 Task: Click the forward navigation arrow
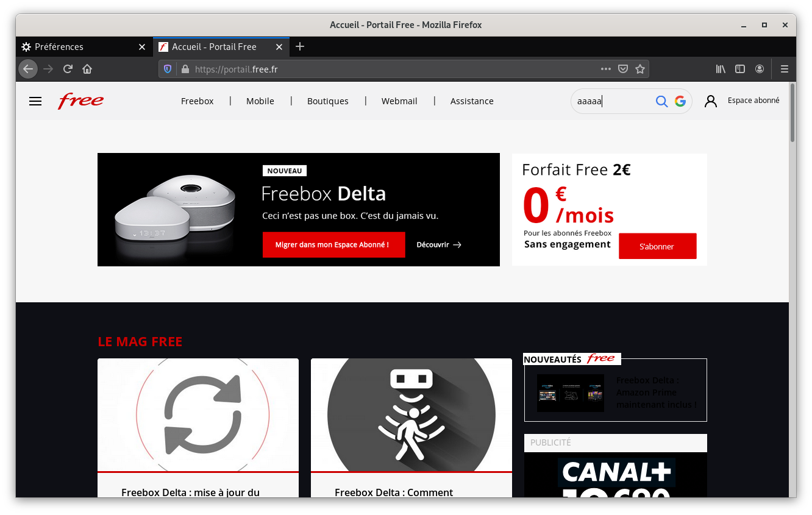pos(48,69)
